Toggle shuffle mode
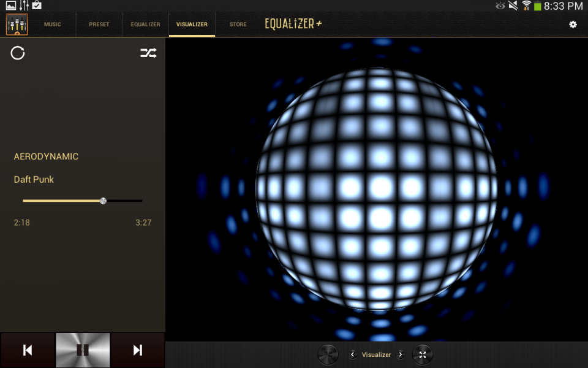 click(148, 53)
